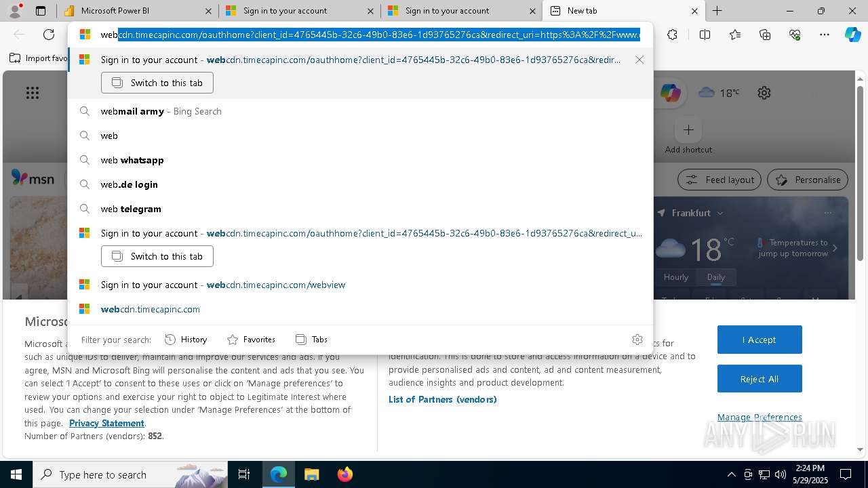Screen dimensions: 868x488
Task: Open Split screen icon in toolbar
Action: (x=705, y=35)
